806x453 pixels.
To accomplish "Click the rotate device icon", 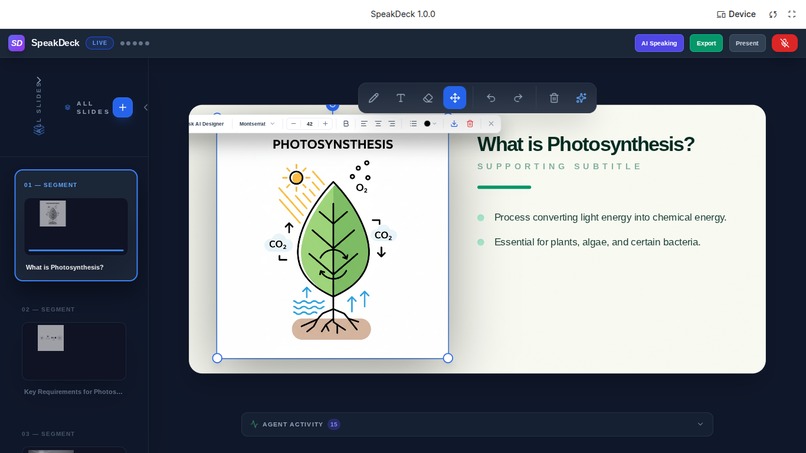I will click(773, 14).
